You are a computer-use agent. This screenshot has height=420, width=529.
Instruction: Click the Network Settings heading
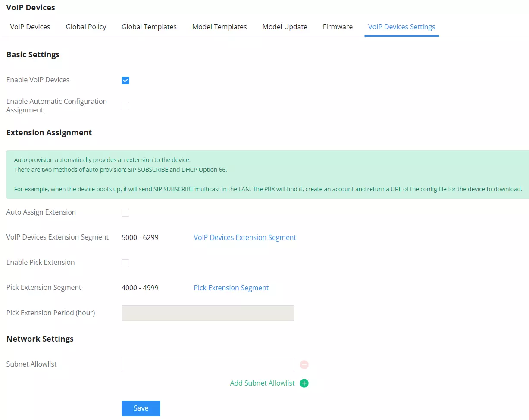tap(40, 339)
